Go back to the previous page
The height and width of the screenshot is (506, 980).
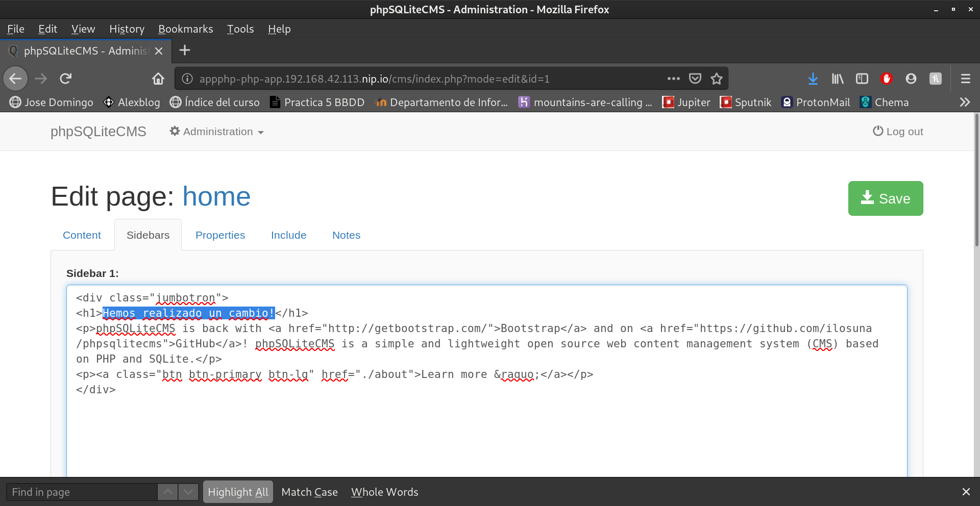(x=16, y=79)
